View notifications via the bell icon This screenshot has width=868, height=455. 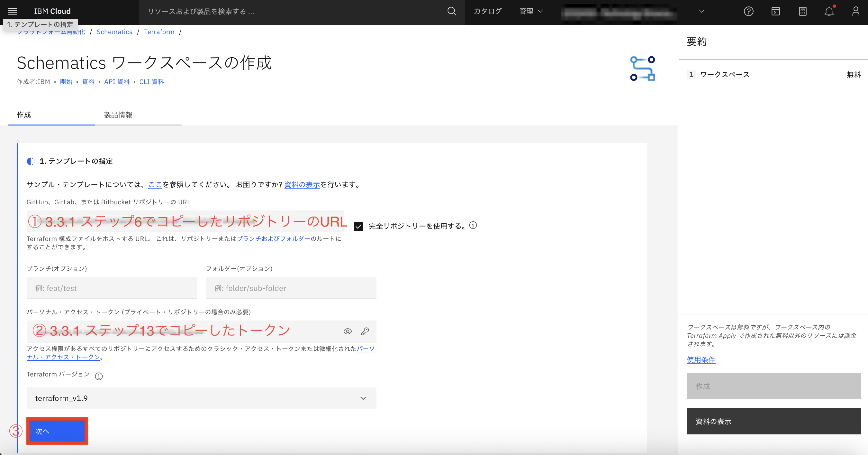pyautogui.click(x=829, y=11)
